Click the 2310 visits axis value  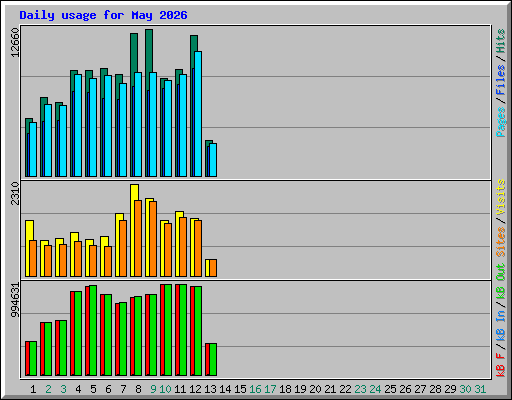(x=15, y=193)
